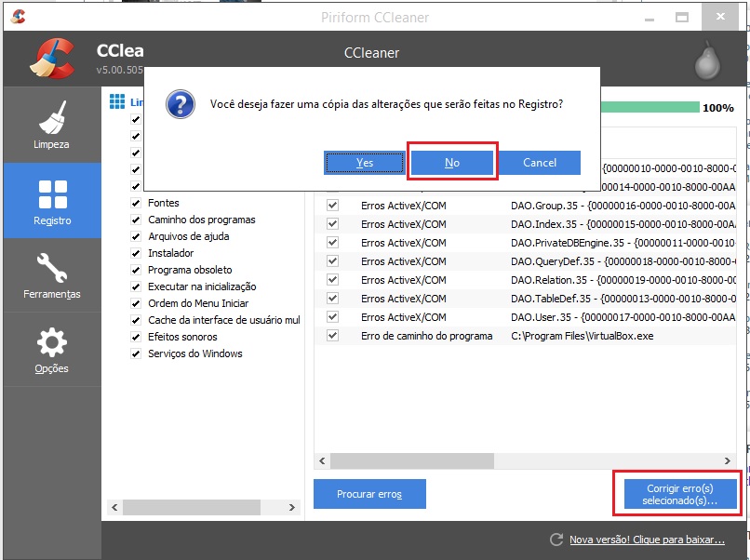The image size is (750, 560).
Task: Click Corrigir erro(s) selecionado(s) button
Action: pyautogui.click(x=679, y=494)
